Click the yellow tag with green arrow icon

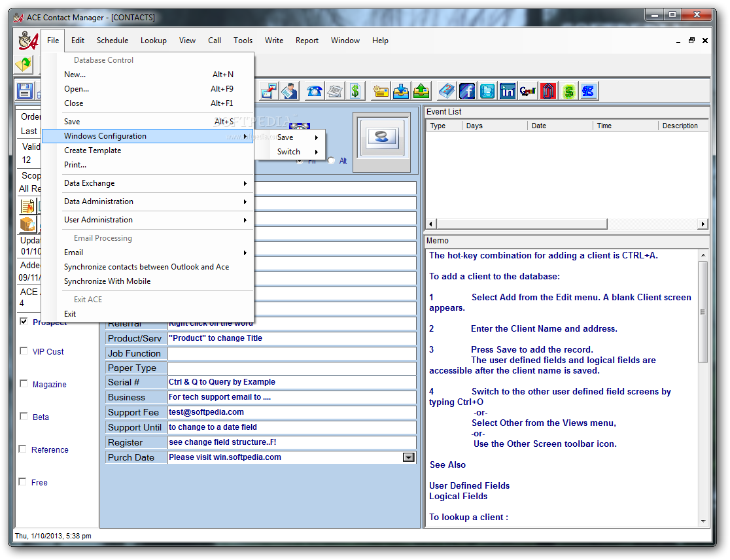24,63
